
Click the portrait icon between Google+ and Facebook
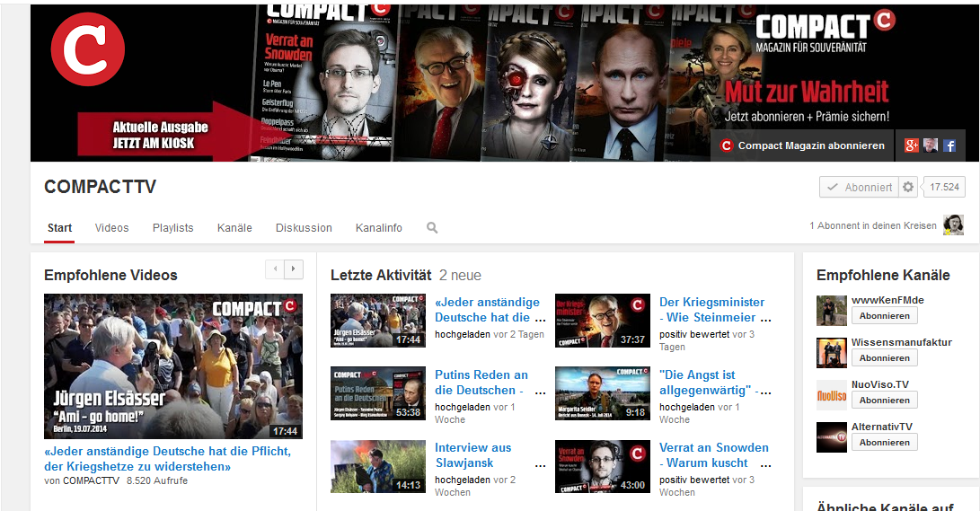[x=931, y=145]
